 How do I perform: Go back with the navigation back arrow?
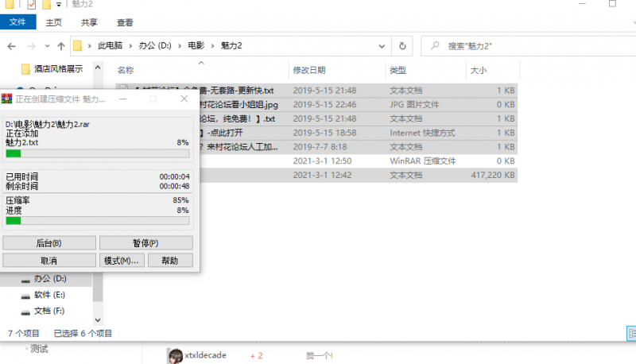tap(12, 46)
